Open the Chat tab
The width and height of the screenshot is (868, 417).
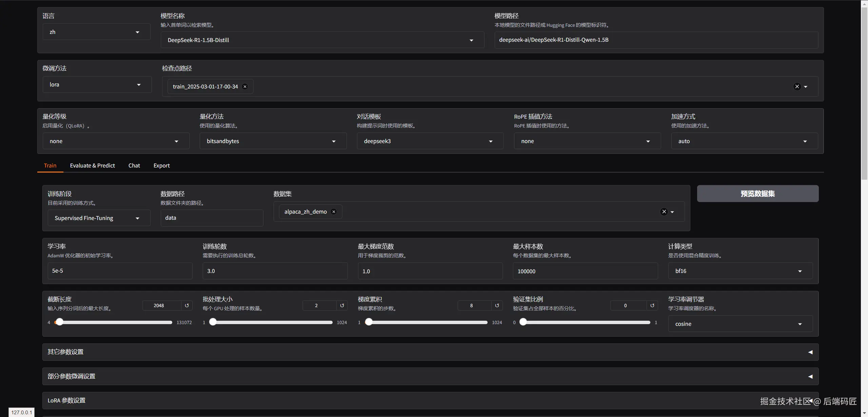click(x=134, y=165)
